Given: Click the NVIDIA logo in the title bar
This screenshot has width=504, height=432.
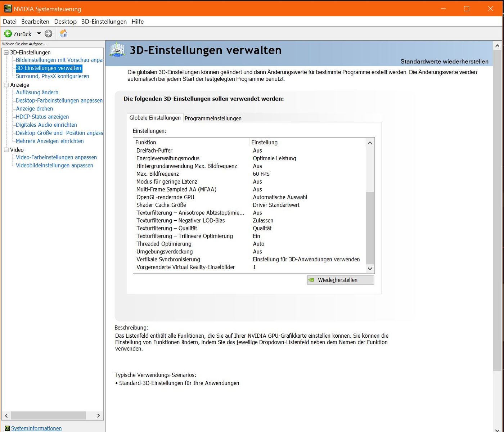Looking at the screenshot, I should coord(8,9).
